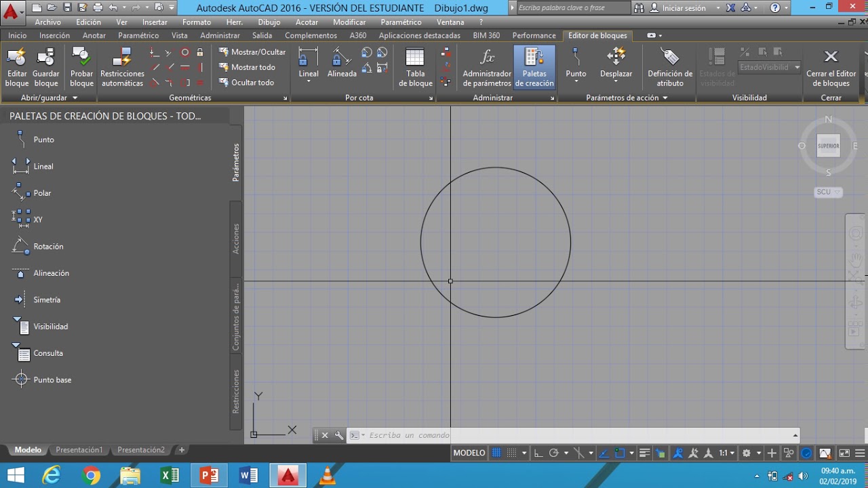Open the EstadoVisibilidad dropdown
The width and height of the screenshot is (868, 488).
(770, 67)
